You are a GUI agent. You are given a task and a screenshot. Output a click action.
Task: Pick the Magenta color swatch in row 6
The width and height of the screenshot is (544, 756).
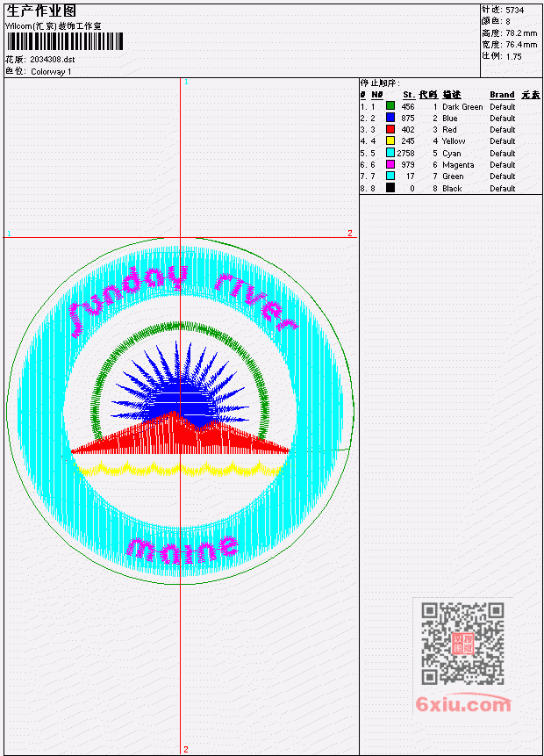[x=390, y=164]
